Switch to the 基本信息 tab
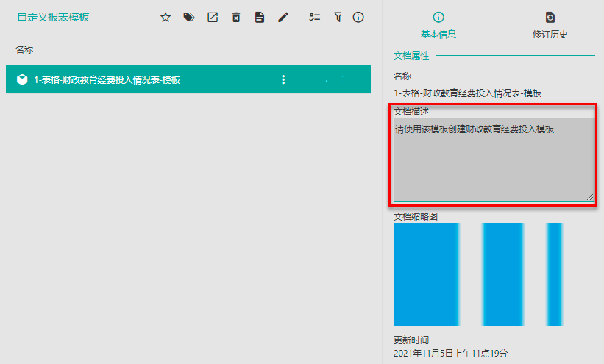The height and width of the screenshot is (364, 604). [438, 26]
